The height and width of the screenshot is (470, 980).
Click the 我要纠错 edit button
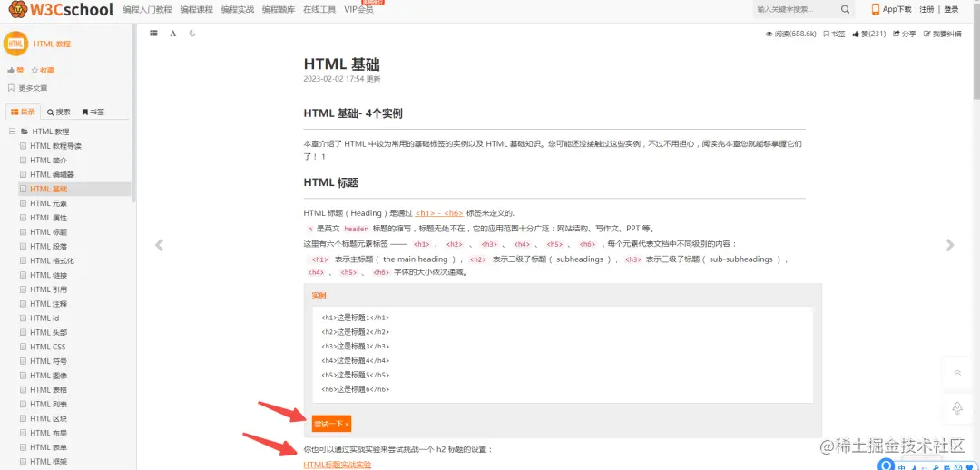(943, 34)
